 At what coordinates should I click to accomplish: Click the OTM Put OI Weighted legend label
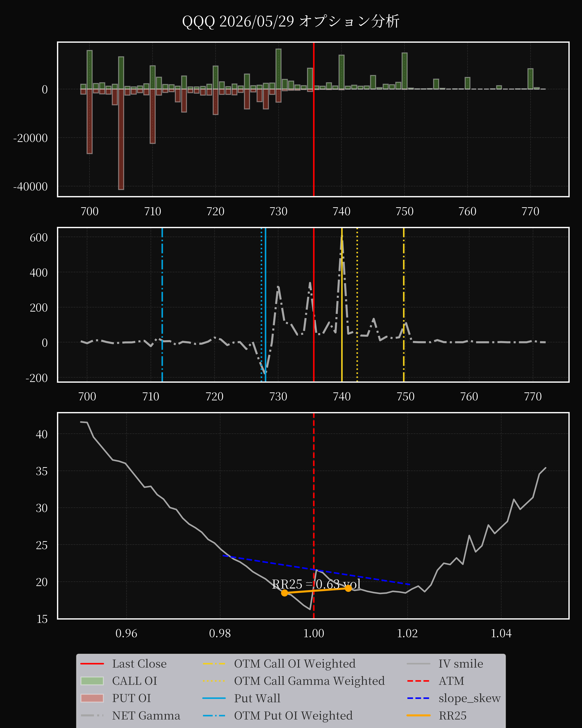click(x=293, y=716)
